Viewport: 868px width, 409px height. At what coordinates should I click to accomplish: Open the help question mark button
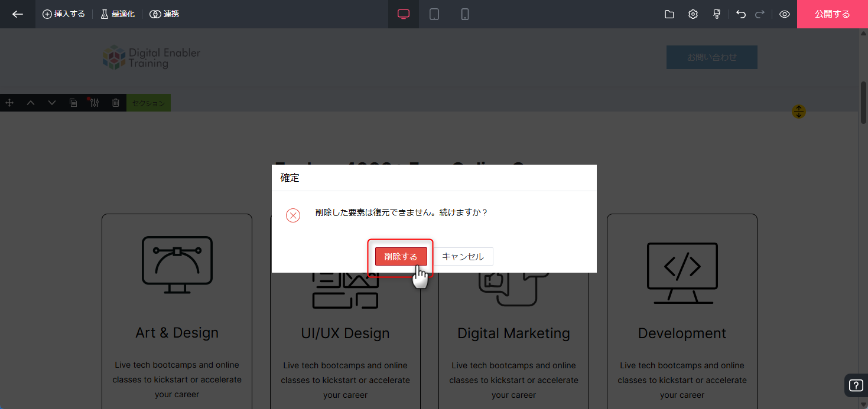pyautogui.click(x=856, y=386)
